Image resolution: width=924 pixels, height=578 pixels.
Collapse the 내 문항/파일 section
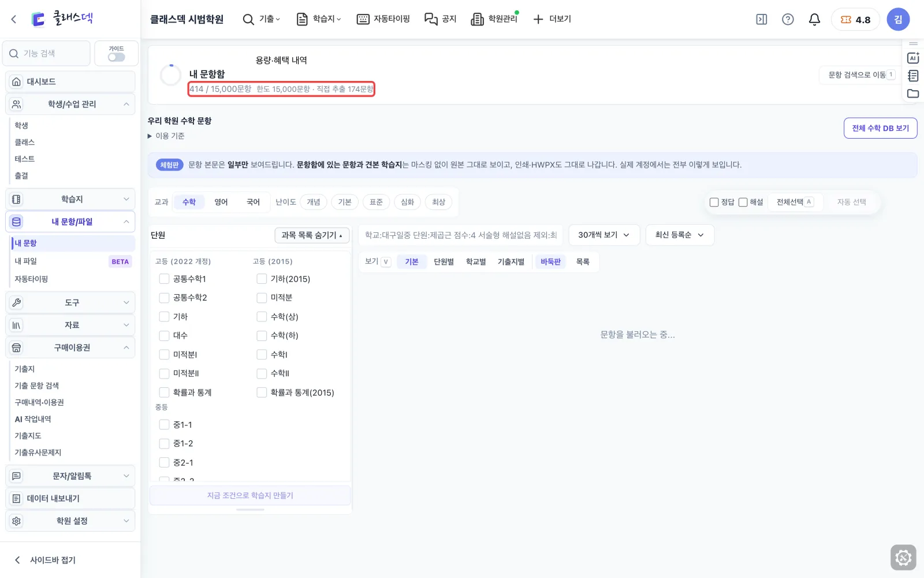70,221
